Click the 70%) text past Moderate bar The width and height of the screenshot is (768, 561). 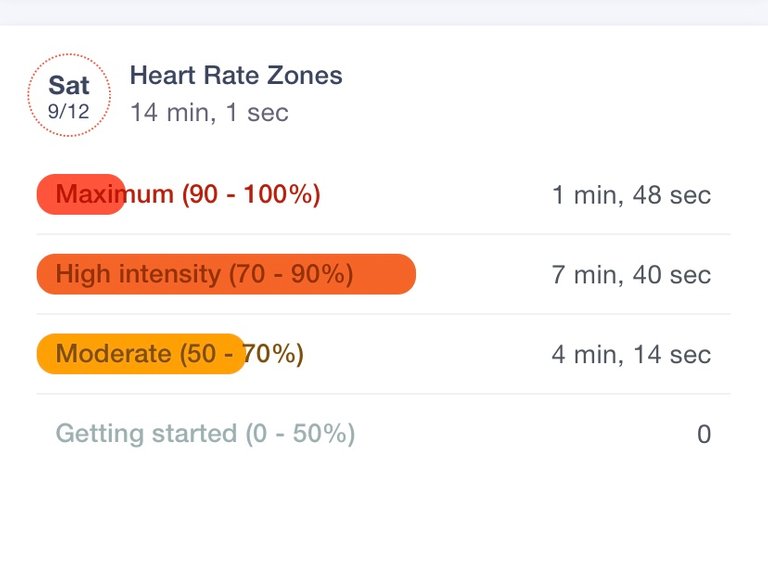pyautogui.click(x=273, y=354)
